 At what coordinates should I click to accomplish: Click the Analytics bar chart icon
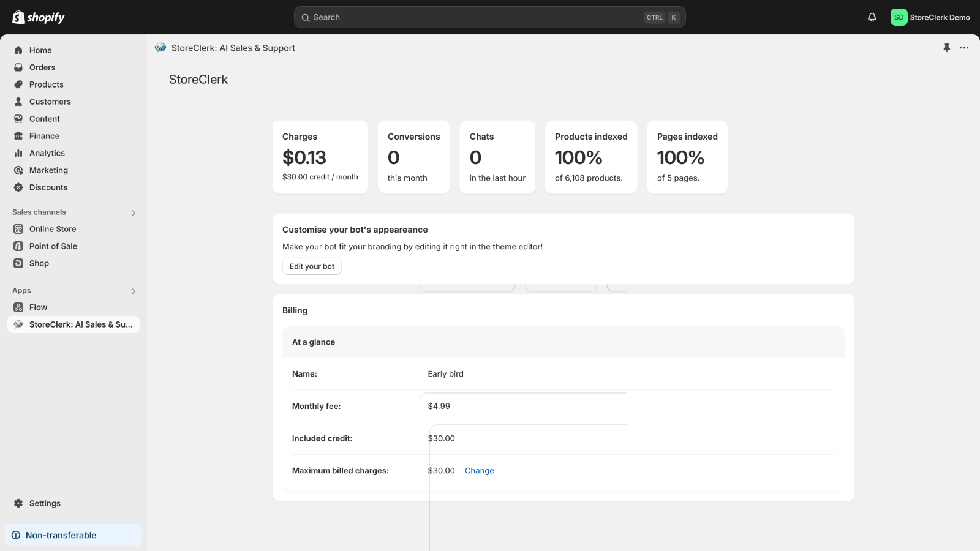18,153
